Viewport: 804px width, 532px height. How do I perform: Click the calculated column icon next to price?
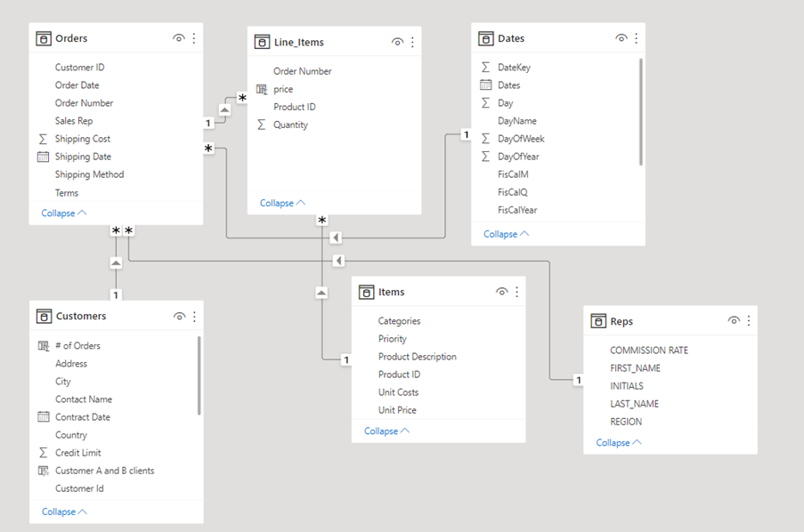(262, 89)
